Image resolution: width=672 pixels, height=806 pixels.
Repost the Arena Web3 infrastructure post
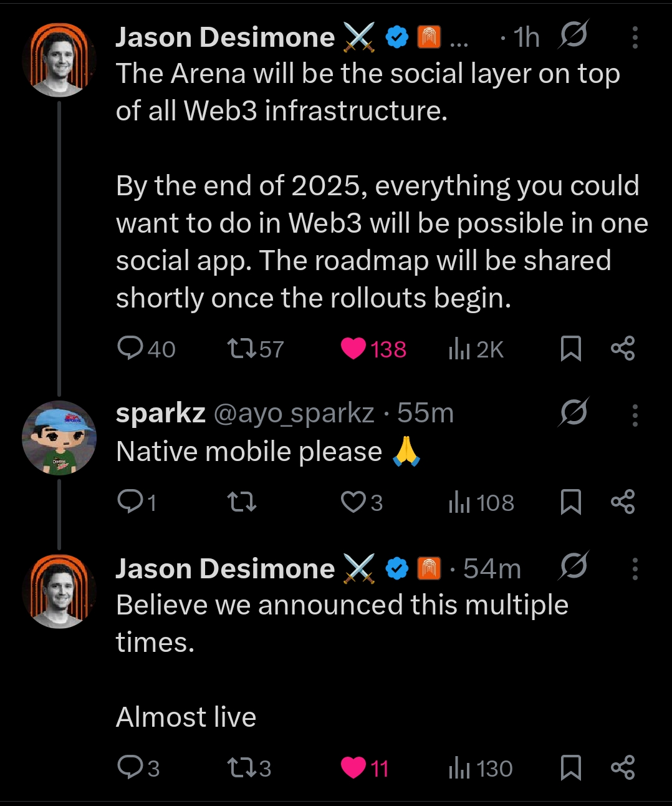[x=242, y=349]
